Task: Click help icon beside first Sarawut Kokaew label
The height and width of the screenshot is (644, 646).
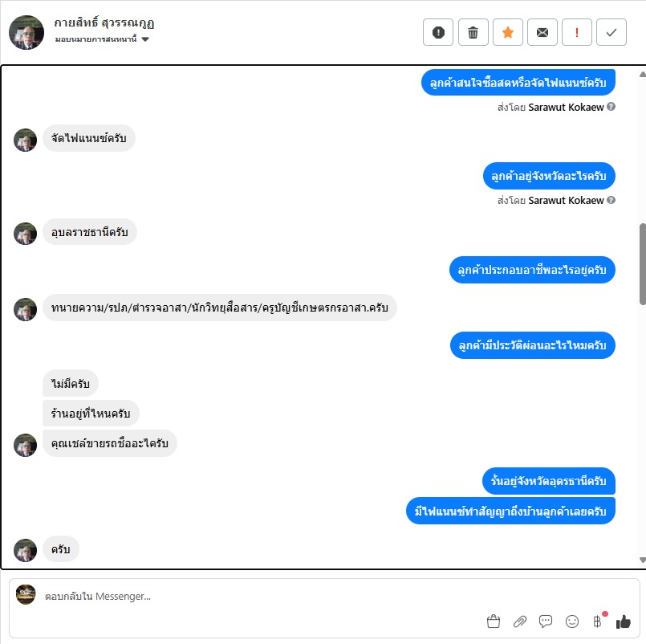Action: coord(611,107)
